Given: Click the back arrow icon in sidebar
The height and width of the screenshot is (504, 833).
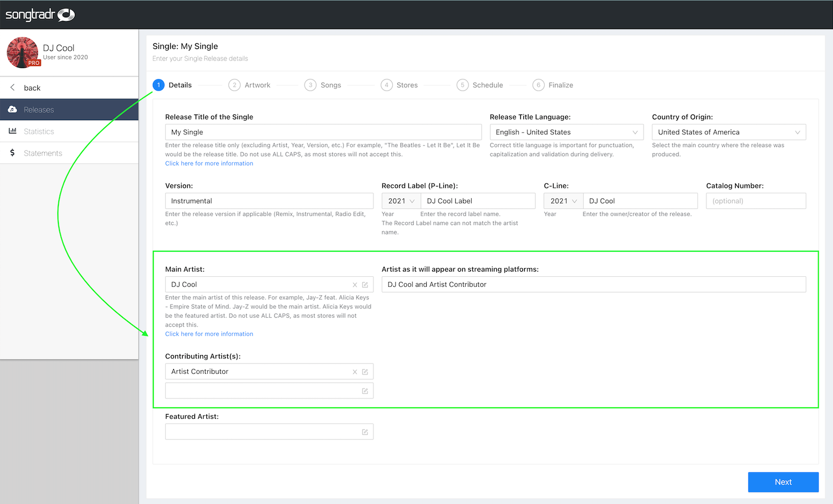Looking at the screenshot, I should click(12, 87).
